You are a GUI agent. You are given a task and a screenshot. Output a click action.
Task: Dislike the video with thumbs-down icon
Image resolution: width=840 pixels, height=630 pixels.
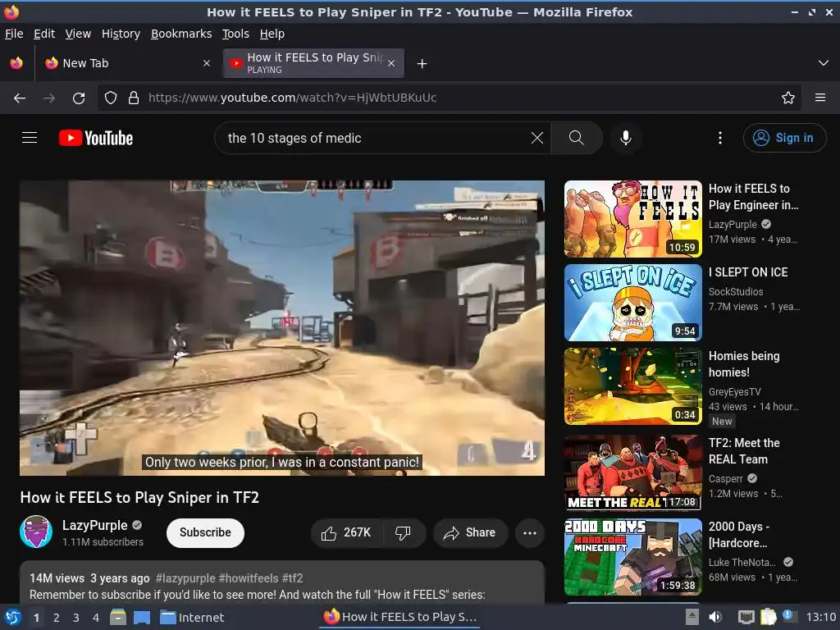403,532
